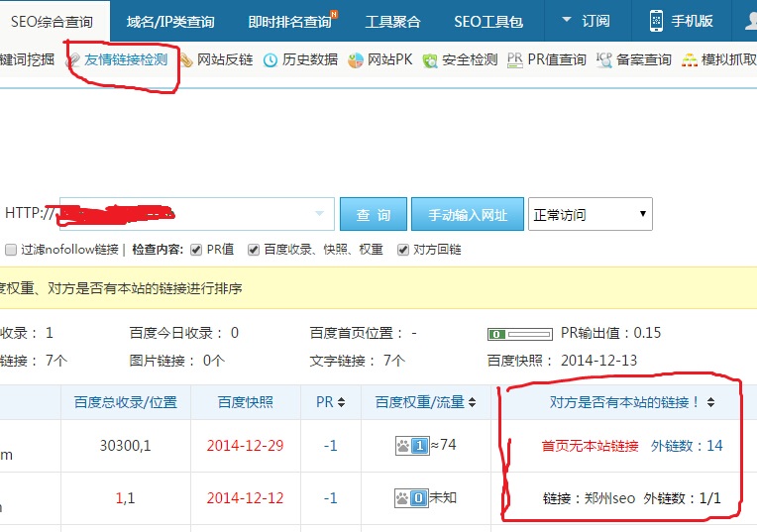Click the user profile icon at top right

(751, 21)
